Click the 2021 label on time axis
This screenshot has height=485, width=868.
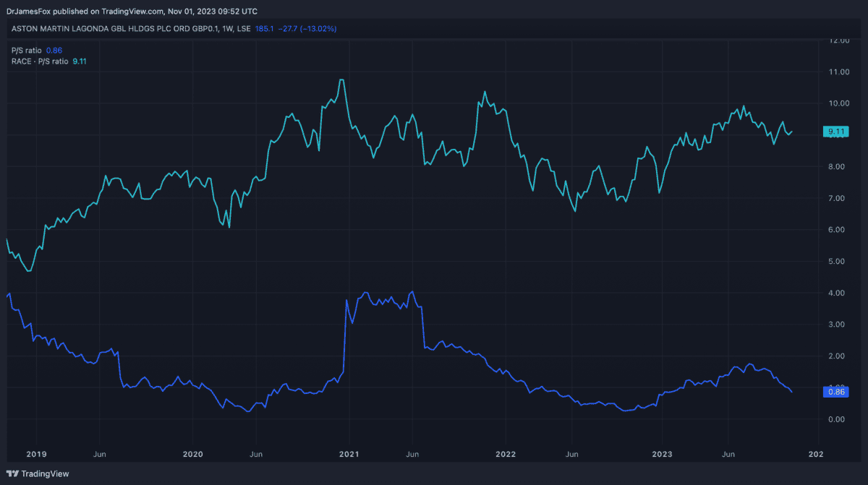(x=349, y=454)
